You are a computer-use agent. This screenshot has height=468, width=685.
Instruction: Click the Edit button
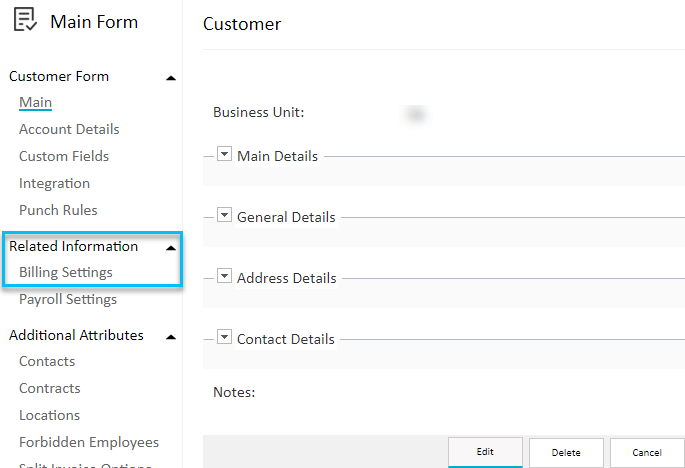click(x=485, y=452)
